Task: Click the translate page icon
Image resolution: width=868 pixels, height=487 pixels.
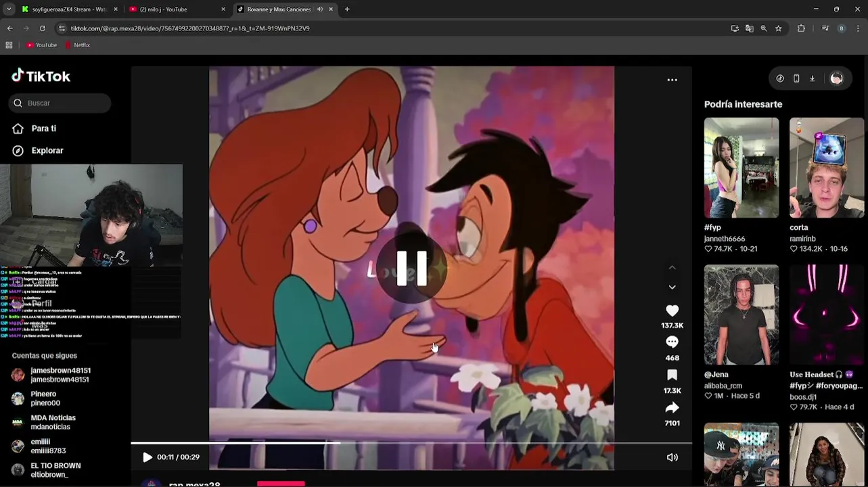Action: (x=749, y=28)
